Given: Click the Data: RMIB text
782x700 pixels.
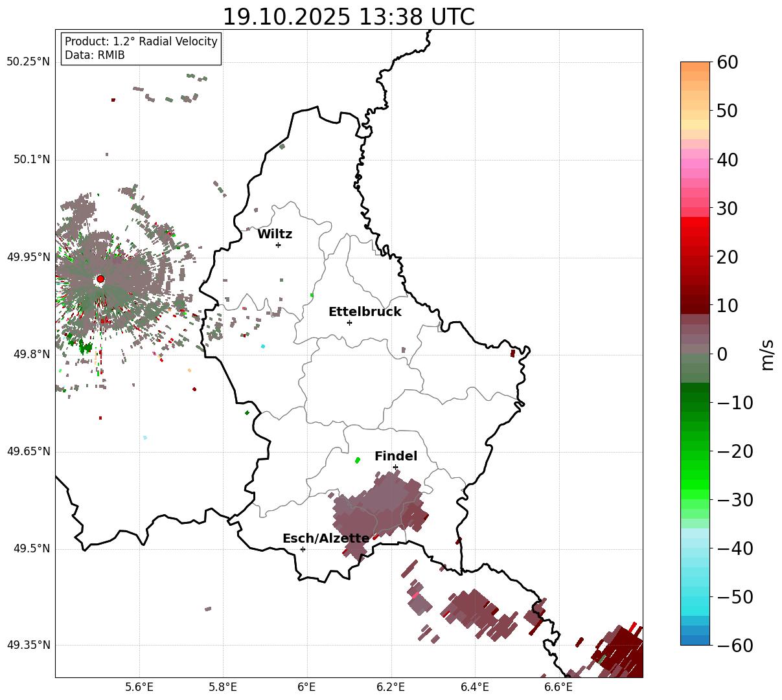Looking at the screenshot, I should 95,56.
